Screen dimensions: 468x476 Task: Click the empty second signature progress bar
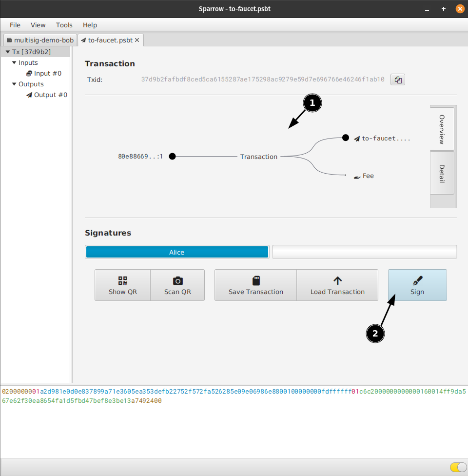pyautogui.click(x=365, y=252)
